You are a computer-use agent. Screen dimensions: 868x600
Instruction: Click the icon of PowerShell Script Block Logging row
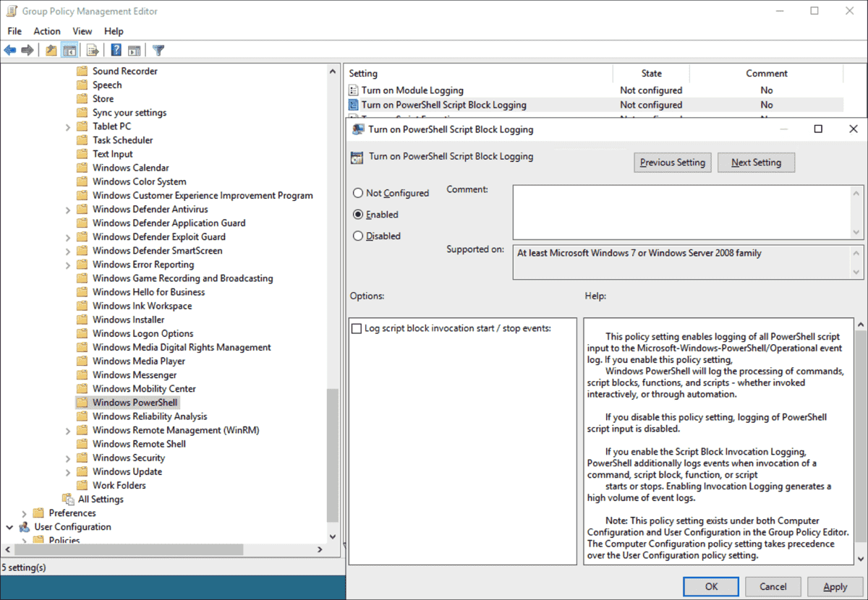point(354,105)
